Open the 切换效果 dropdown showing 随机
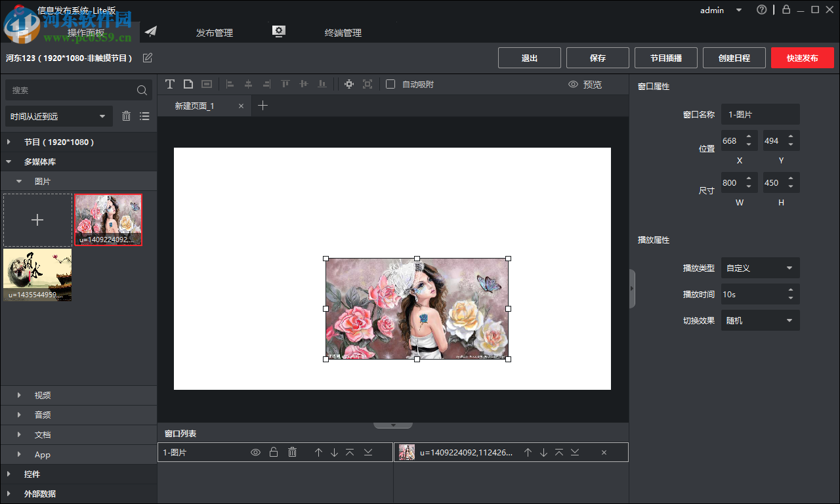The width and height of the screenshot is (840, 504). point(760,320)
